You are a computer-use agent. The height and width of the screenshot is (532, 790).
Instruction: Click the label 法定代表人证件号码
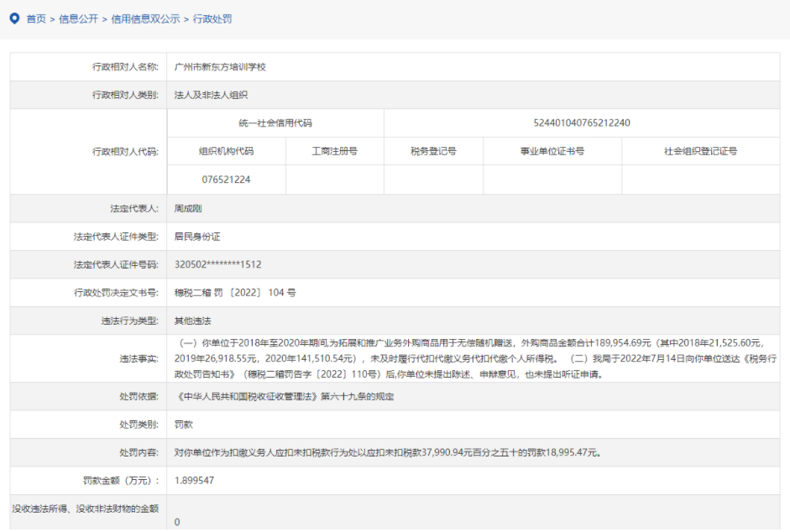pos(117,264)
